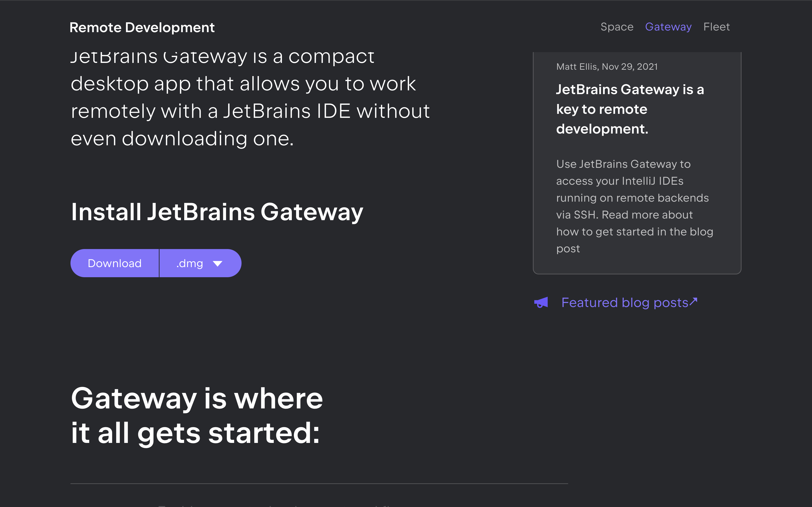Image resolution: width=812 pixels, height=507 pixels.
Task: Click the Download button for JetBrains Gateway
Action: [x=114, y=263]
